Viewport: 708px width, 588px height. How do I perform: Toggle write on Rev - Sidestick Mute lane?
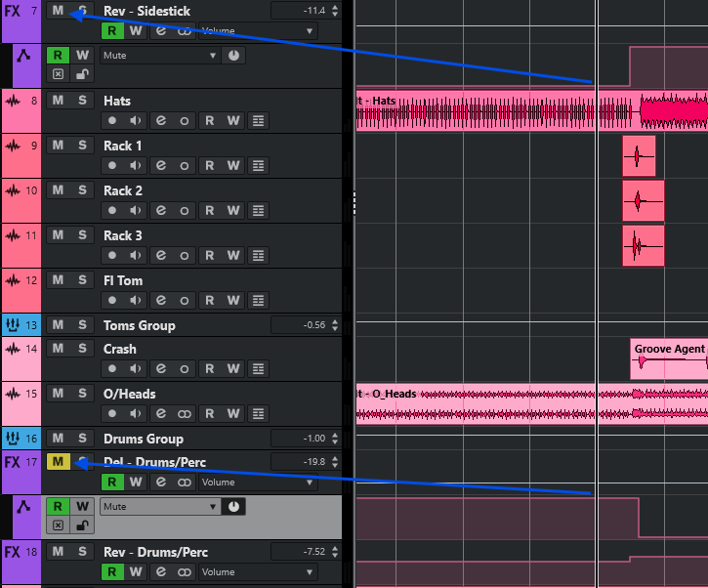point(82,55)
